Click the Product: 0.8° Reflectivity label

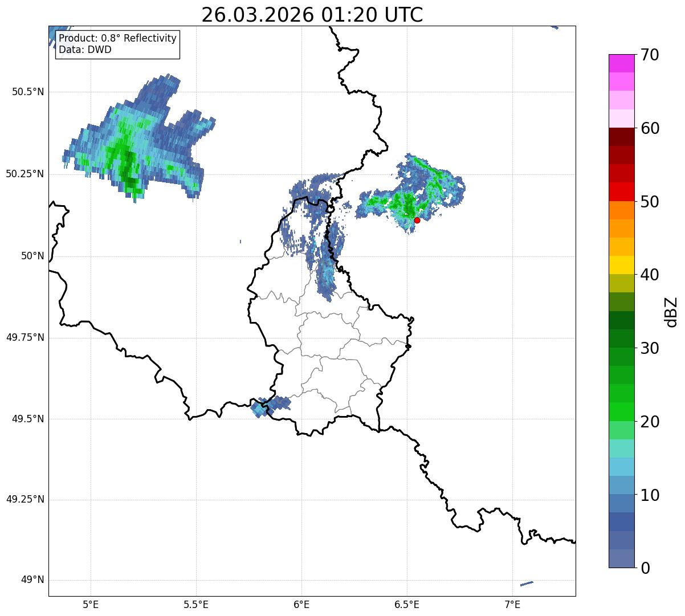(x=118, y=39)
